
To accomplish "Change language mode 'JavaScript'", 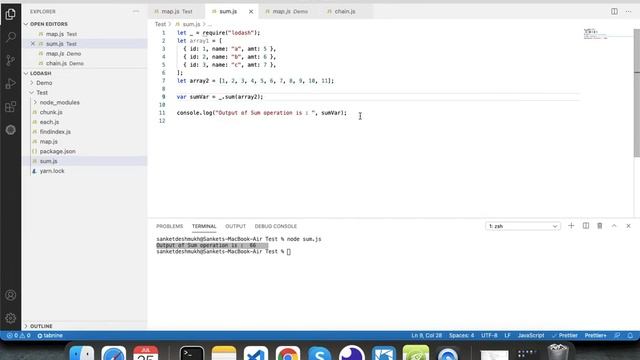I will tap(531, 336).
